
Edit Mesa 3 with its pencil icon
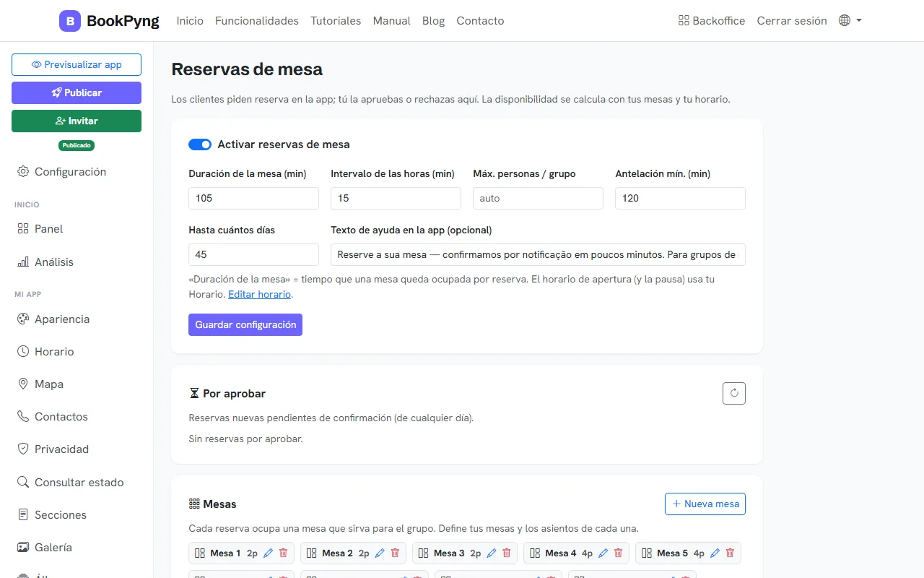pyautogui.click(x=492, y=553)
